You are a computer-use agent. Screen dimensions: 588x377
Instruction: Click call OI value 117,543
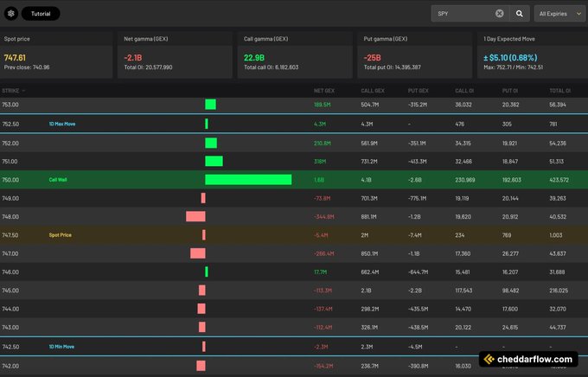click(x=463, y=291)
